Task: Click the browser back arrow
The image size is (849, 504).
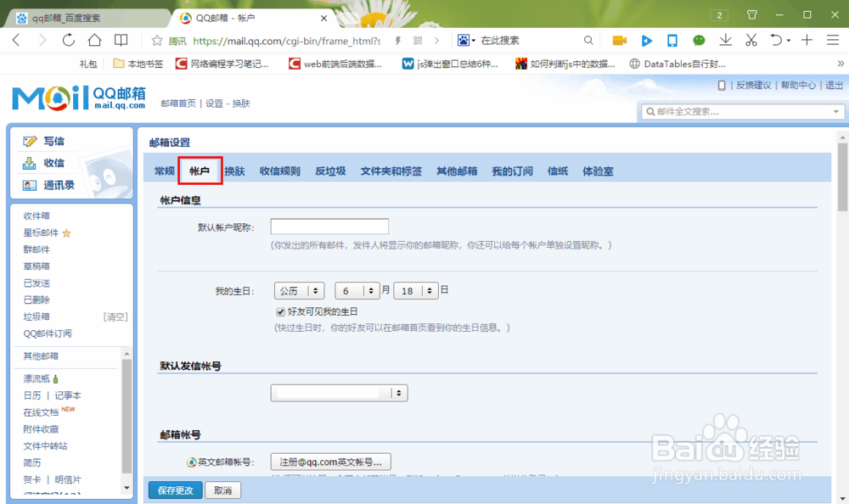Action: click(16, 40)
